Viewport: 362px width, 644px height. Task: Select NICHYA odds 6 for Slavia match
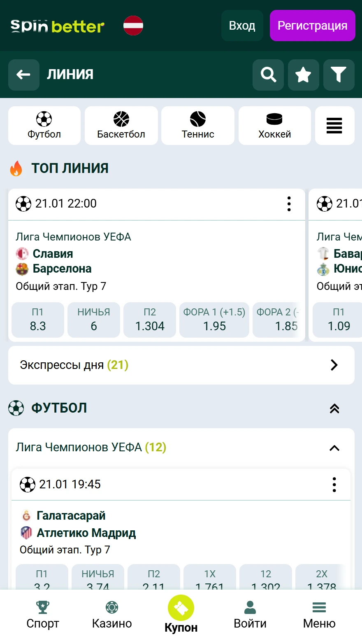tap(94, 320)
